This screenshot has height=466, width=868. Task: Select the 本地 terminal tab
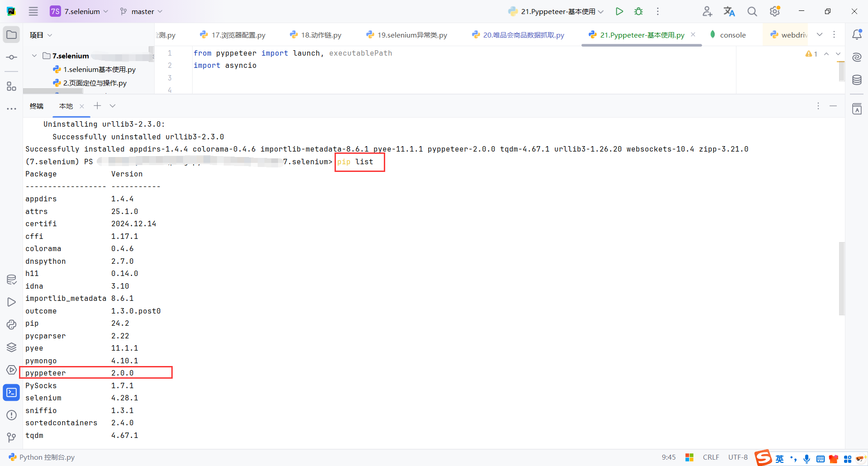point(66,106)
